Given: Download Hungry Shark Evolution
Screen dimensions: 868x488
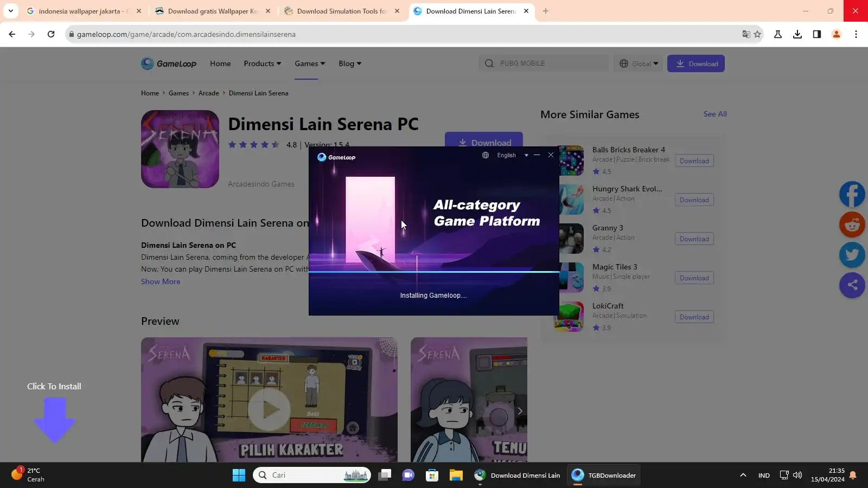Looking at the screenshot, I should click(x=694, y=200).
